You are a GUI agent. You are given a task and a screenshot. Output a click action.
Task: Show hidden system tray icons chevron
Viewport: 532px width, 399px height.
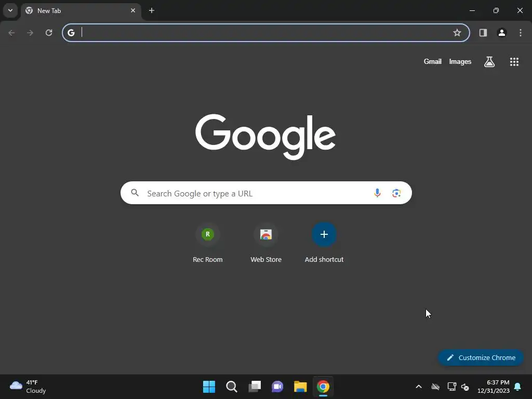pos(419,387)
